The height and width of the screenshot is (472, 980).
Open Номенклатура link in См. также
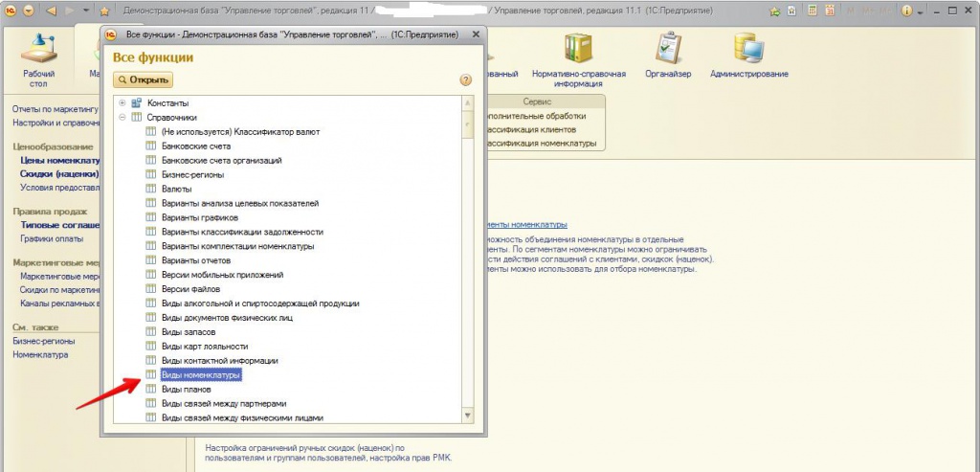[x=40, y=355]
